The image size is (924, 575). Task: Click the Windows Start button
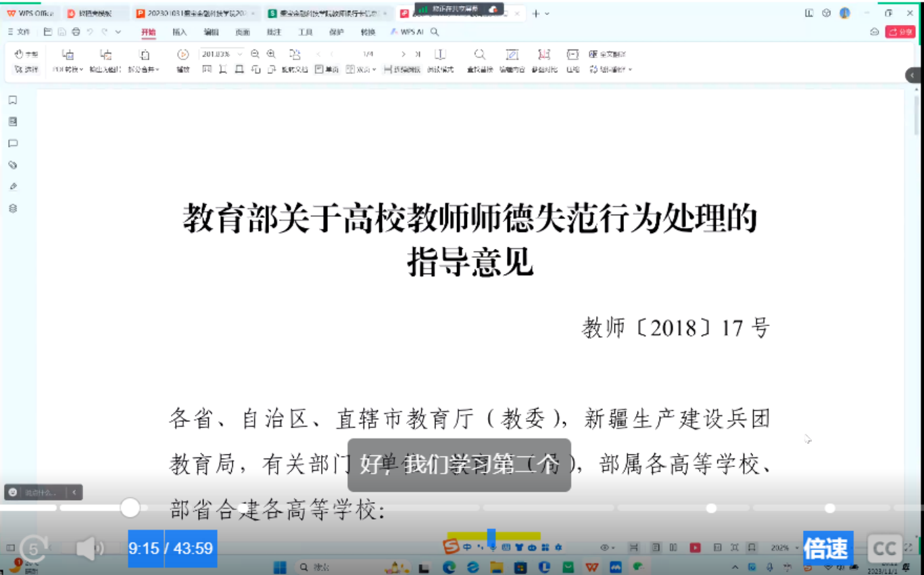coord(280,567)
